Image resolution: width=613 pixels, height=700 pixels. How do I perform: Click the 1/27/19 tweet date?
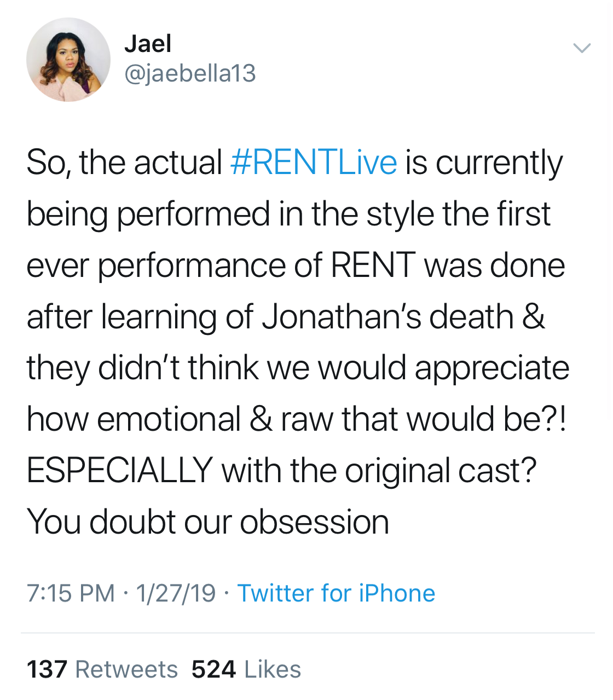point(176,593)
